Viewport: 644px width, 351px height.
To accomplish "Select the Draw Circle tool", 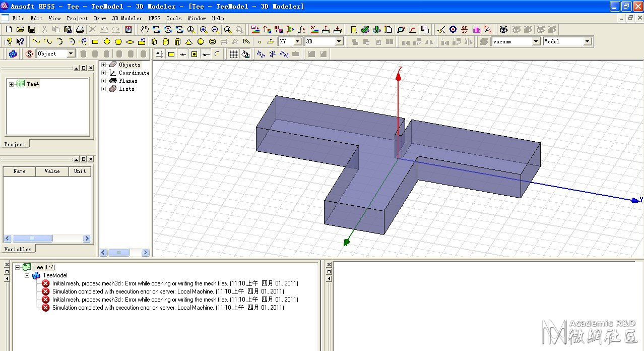I will [107, 42].
